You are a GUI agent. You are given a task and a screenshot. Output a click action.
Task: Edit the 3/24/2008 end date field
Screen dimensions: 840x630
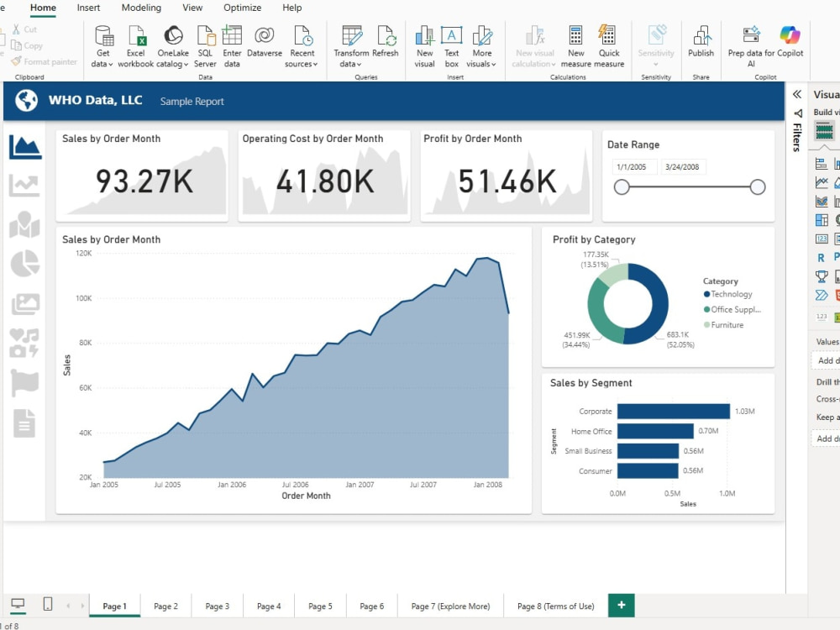coord(684,167)
